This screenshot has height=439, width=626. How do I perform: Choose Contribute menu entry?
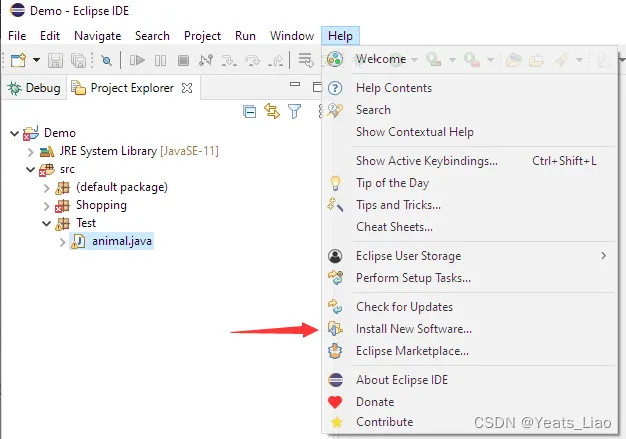[470, 422]
